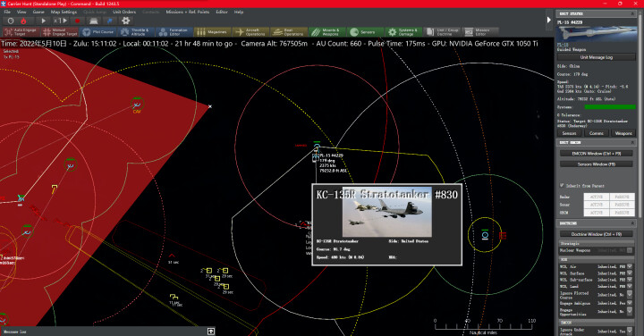The image size is (644, 336).
Task: Toggle Inherit from Parent checkbox
Action: click(x=562, y=186)
